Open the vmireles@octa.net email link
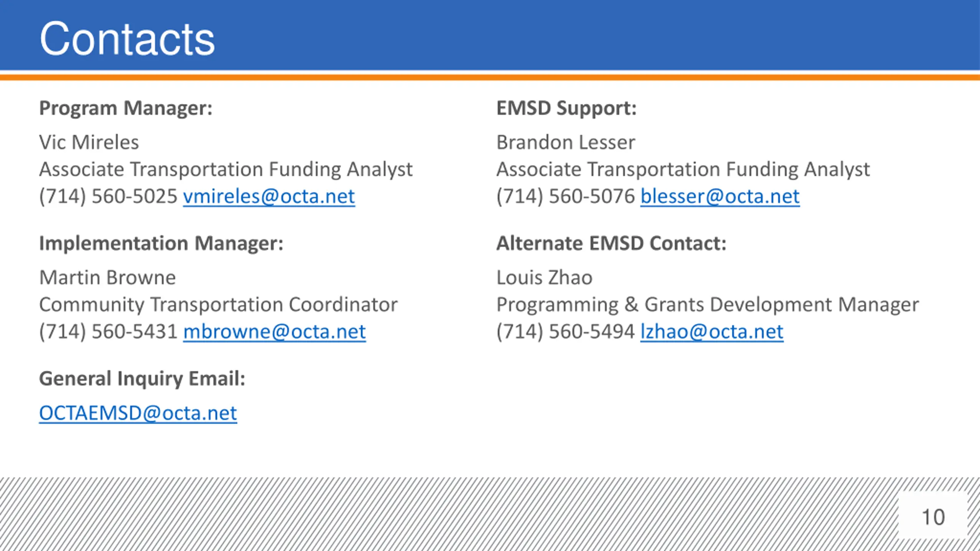The height and width of the screenshot is (551, 980). tap(269, 197)
